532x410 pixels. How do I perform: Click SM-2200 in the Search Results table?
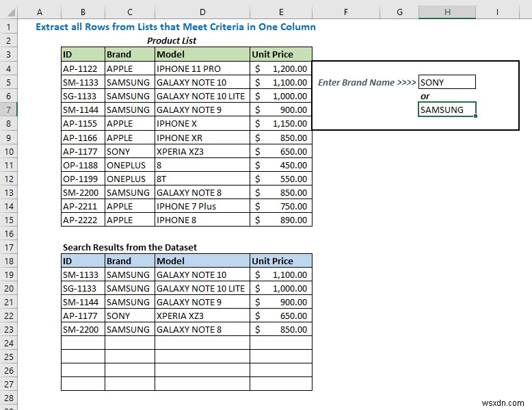pyautogui.click(x=83, y=329)
